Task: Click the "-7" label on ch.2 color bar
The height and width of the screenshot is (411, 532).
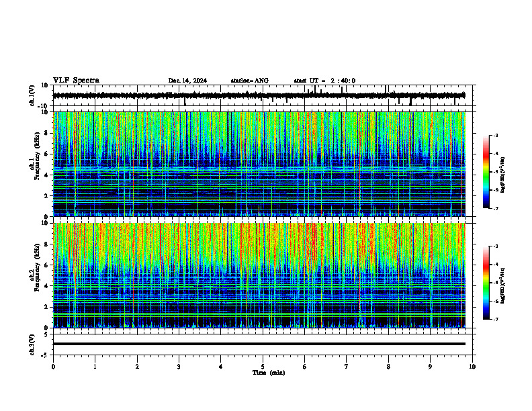Action: pyautogui.click(x=496, y=319)
